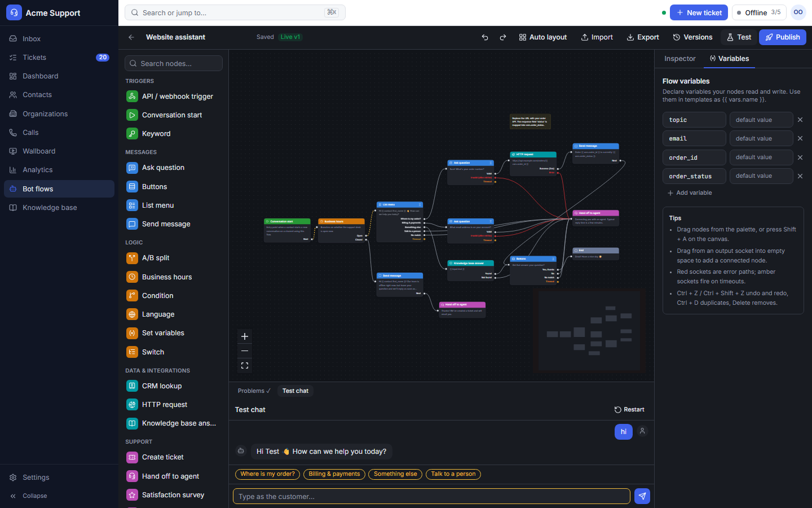Open the user avatar menu
Screen dimensions: 812x508
point(798,12)
